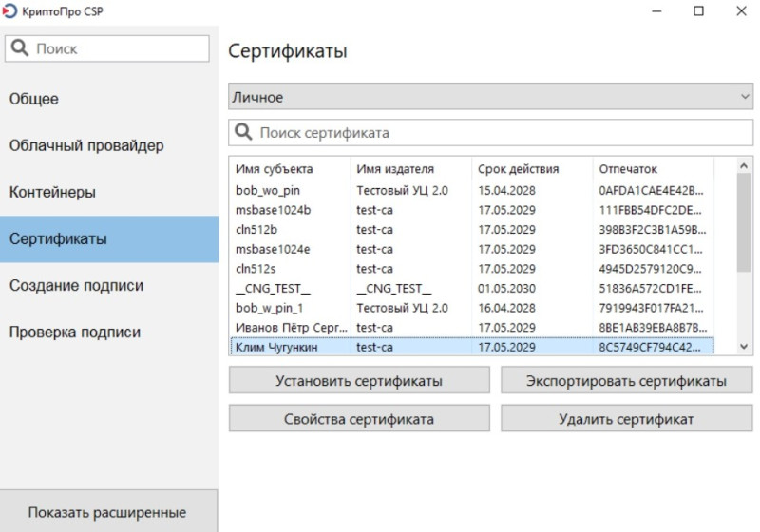Maximize the КриптоПро CSP window

coord(698,10)
